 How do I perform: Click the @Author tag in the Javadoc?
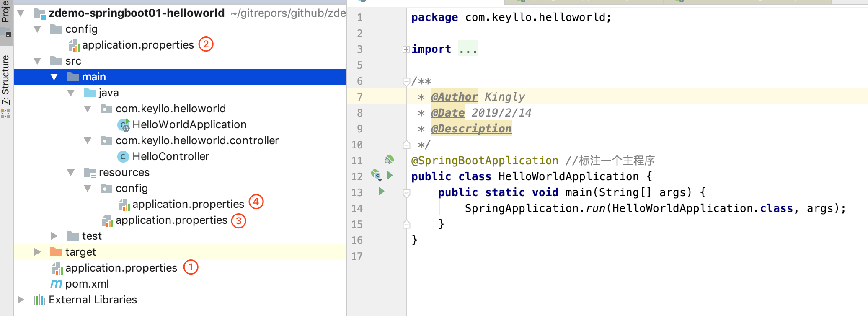pyautogui.click(x=455, y=97)
